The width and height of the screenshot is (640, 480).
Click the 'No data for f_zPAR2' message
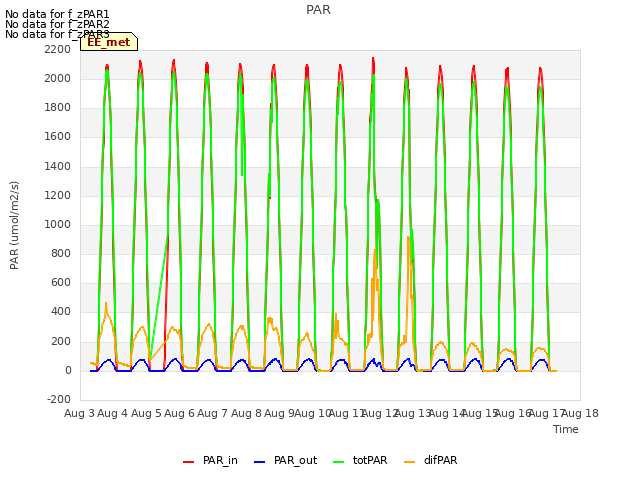coord(57,24)
